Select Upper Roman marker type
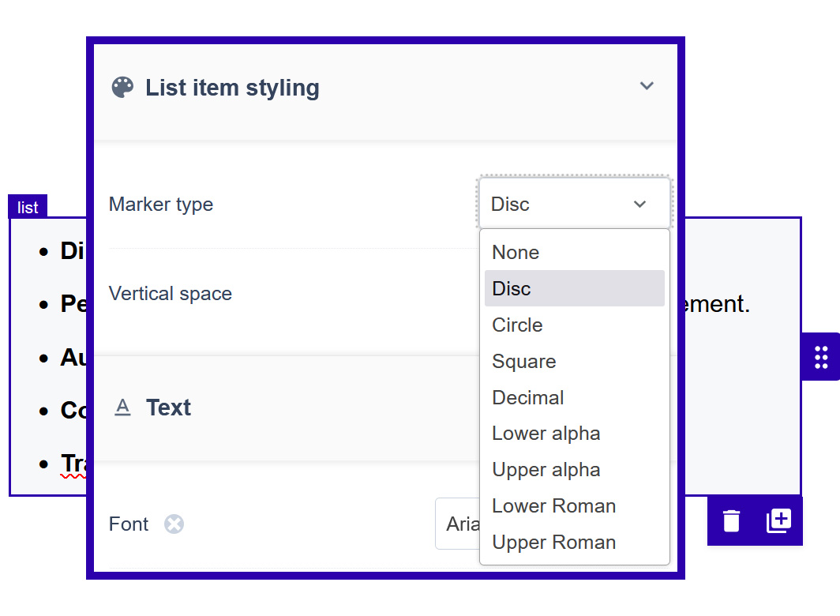Viewport: 840px width, 616px height. tap(574, 542)
